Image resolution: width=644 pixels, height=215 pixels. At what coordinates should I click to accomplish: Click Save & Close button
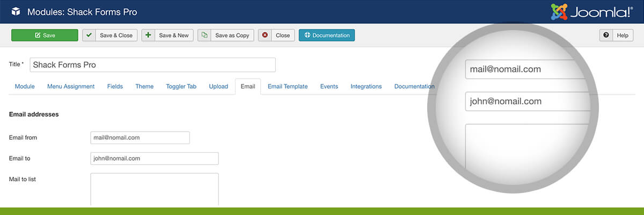[x=110, y=35]
